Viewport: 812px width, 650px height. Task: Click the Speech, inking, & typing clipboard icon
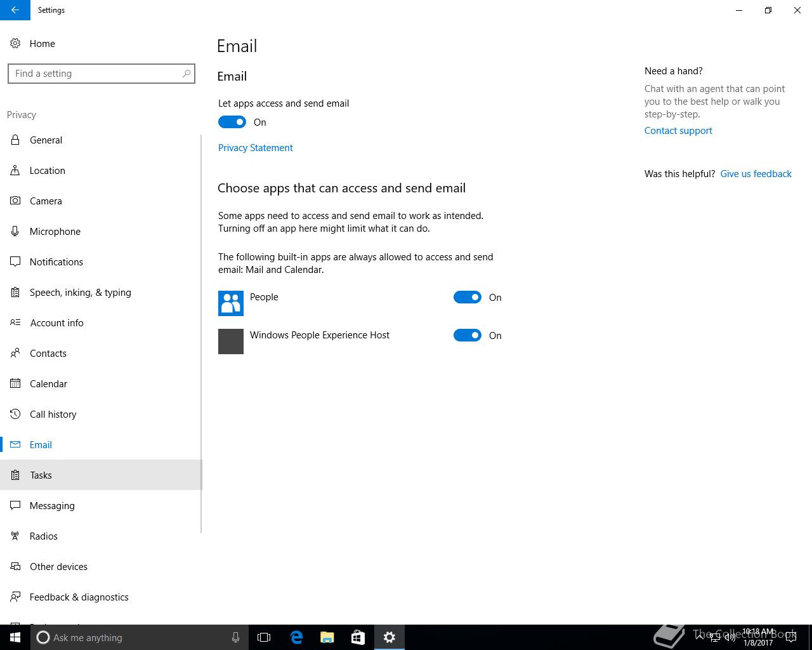coord(15,293)
